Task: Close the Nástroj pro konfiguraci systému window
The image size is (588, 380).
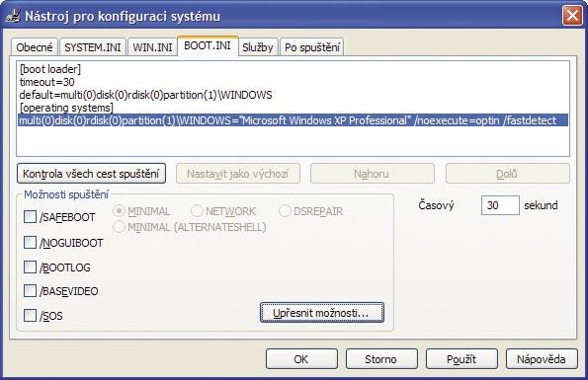Action: tap(572, 16)
